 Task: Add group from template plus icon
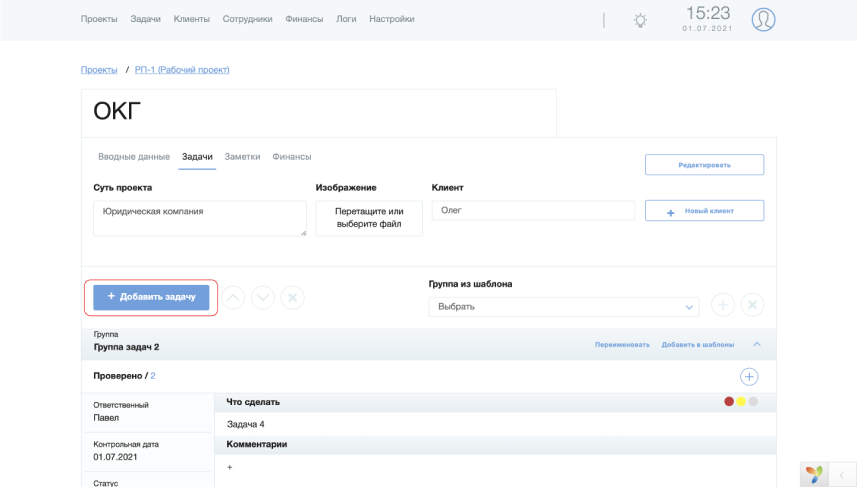(x=723, y=305)
